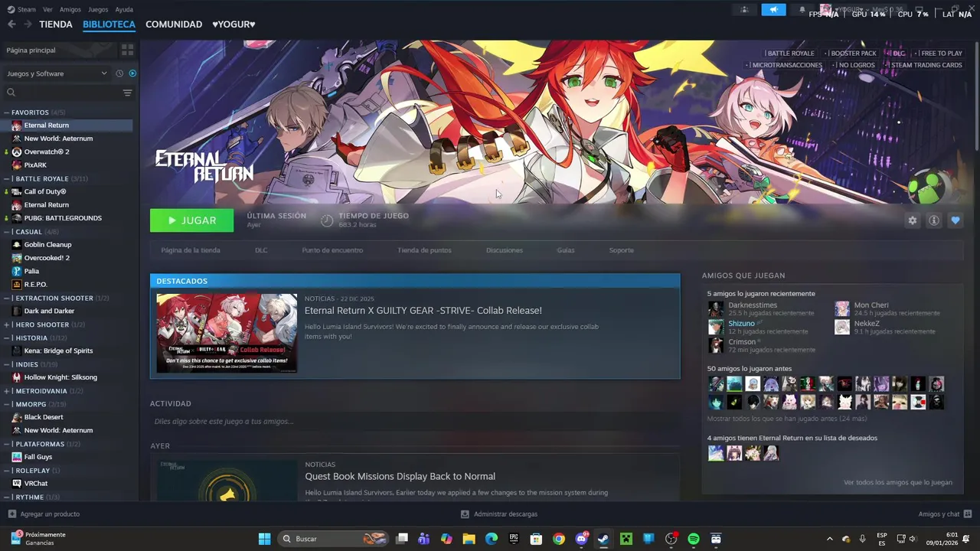Open friend Darknesstimes profile
This screenshot has width=980, height=551.
(x=753, y=305)
